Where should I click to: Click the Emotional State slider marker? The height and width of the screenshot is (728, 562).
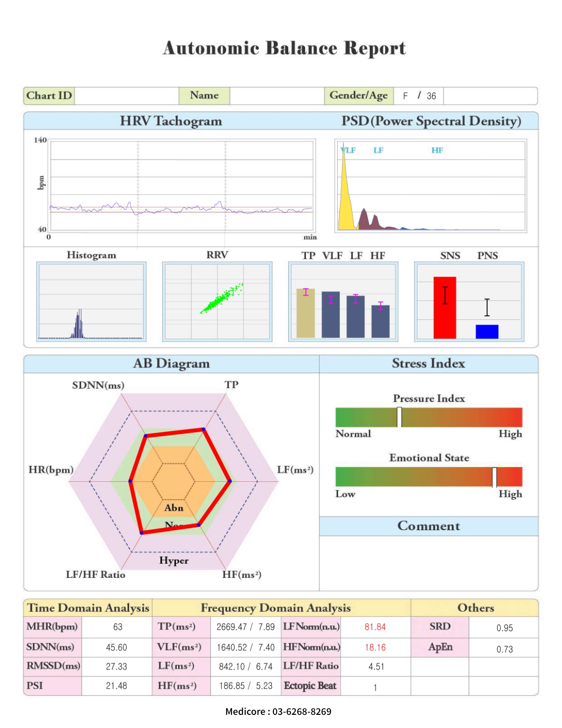pos(494,477)
